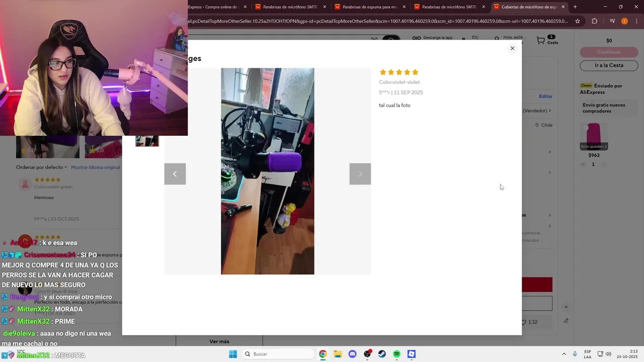
Task: Click 'Descarga la app' QR icon
Action: point(417,38)
